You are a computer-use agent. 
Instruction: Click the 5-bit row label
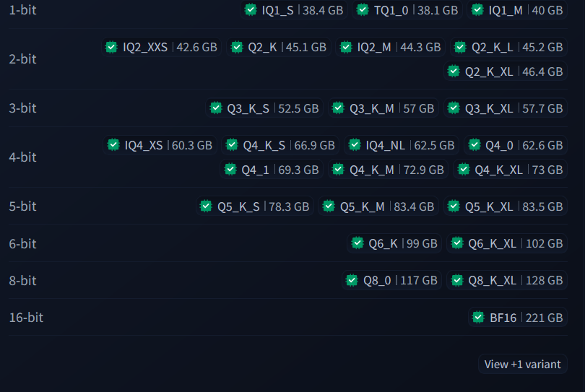23,206
